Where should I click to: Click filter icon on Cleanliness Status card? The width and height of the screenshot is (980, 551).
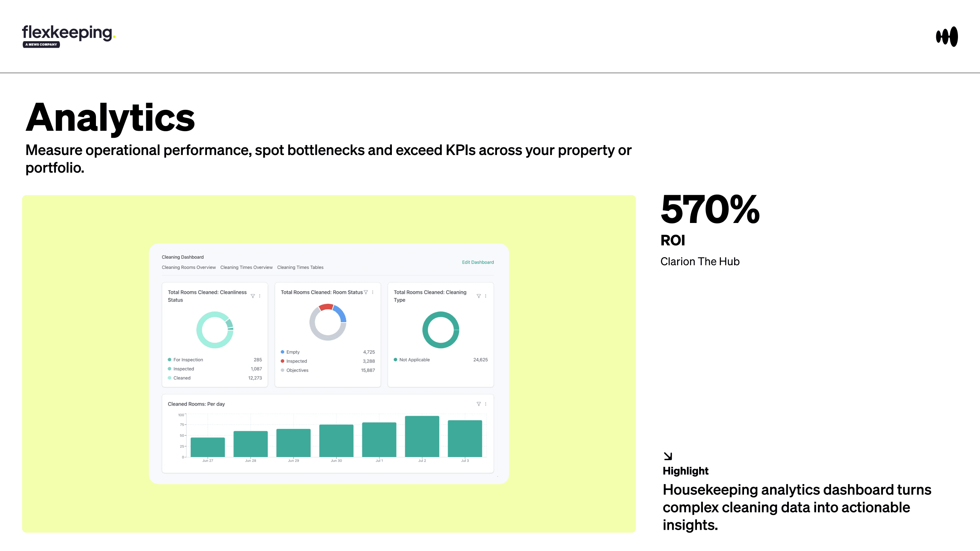pyautogui.click(x=253, y=296)
